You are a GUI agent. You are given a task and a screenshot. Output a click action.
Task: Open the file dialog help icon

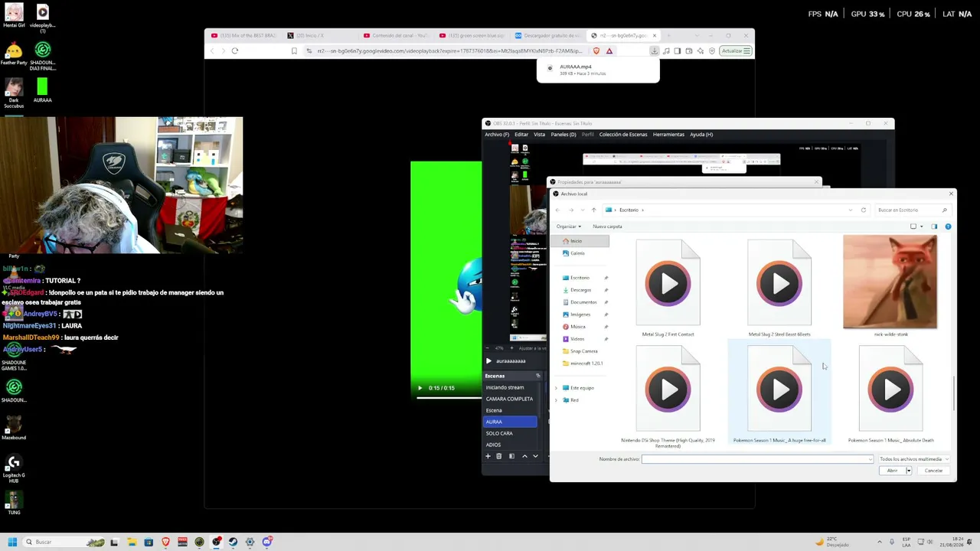coord(948,227)
